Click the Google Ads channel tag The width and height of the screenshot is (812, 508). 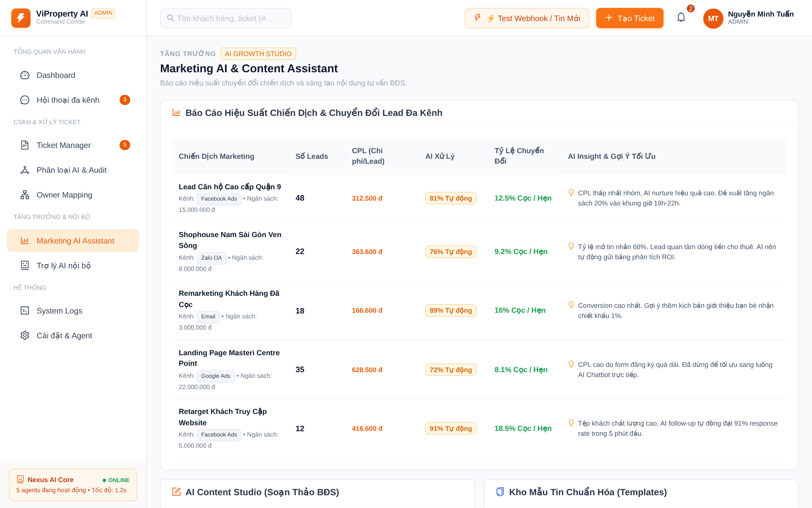pos(216,376)
